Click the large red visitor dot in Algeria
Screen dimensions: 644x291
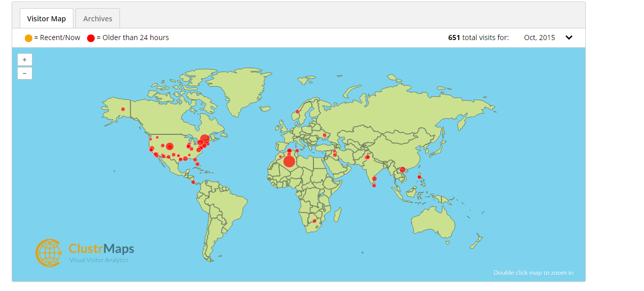coord(289,161)
